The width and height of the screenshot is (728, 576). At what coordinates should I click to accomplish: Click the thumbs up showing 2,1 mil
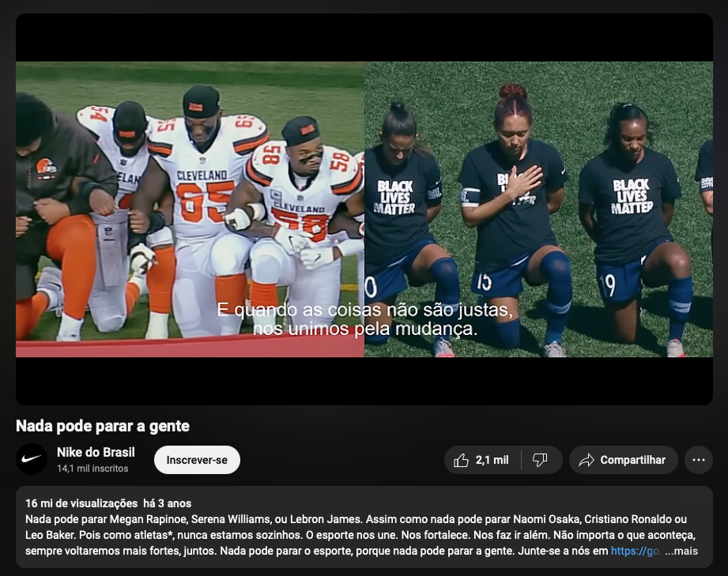point(482,459)
